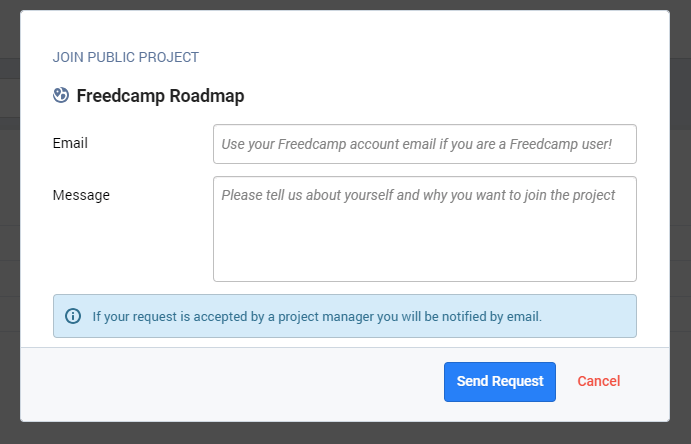
Task: Click the JOIN PUBLIC PROJECT heading
Action: tap(126, 57)
